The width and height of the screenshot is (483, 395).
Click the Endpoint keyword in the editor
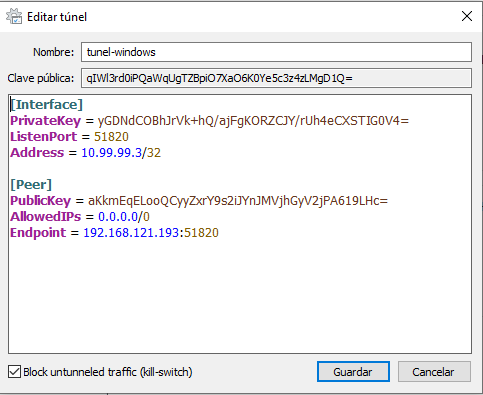[x=38, y=233]
